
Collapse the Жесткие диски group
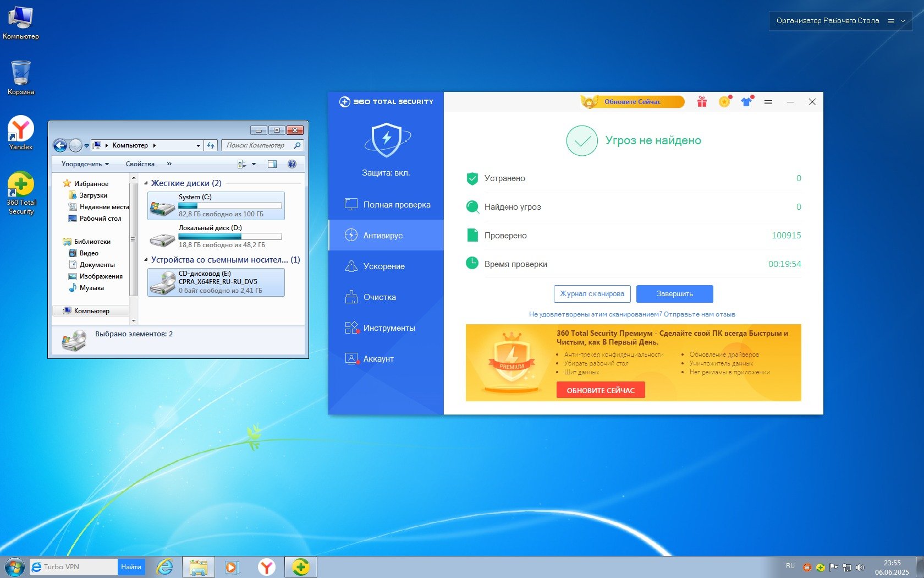pos(146,183)
